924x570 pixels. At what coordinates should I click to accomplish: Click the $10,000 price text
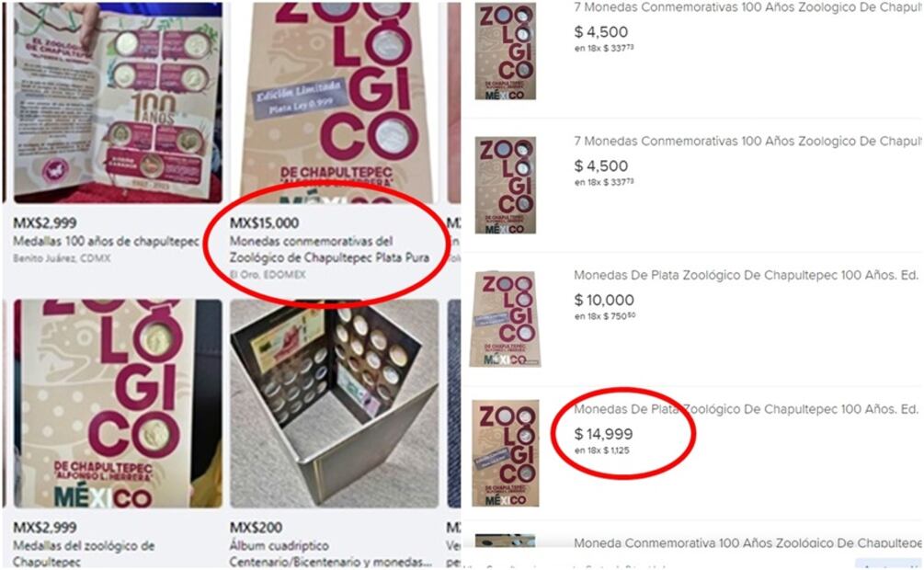pyautogui.click(x=604, y=300)
